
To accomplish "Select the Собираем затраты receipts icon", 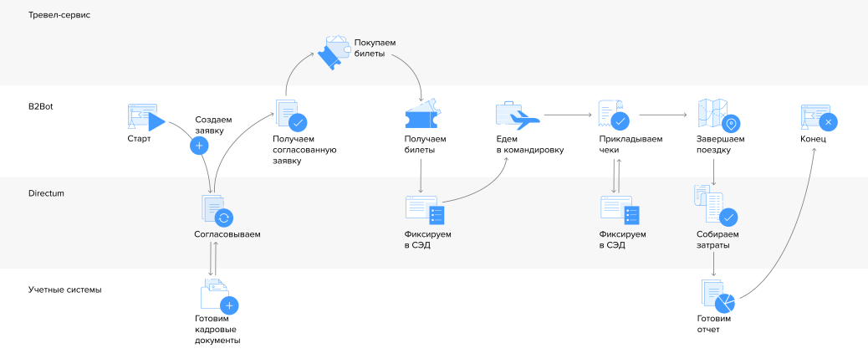I will [715, 206].
